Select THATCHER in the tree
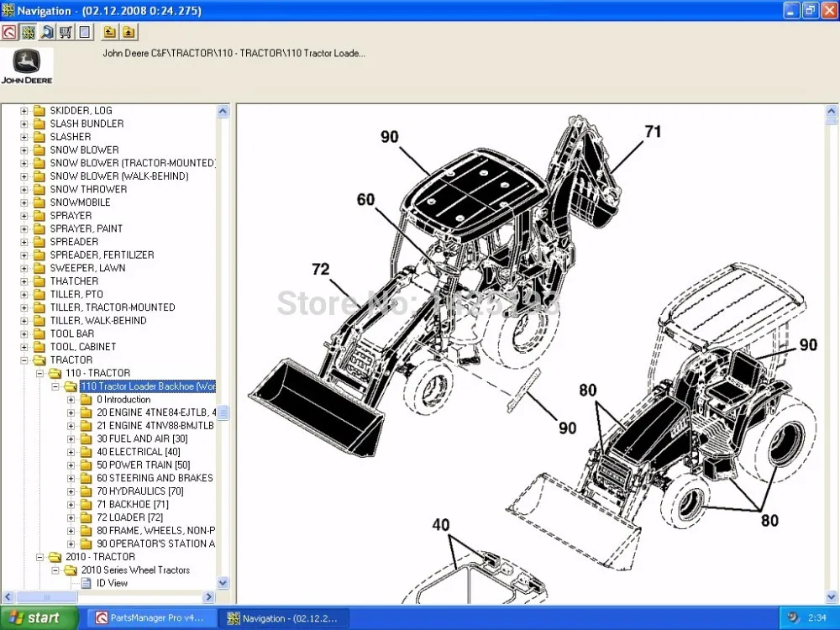The image size is (840, 630). pyautogui.click(x=74, y=281)
